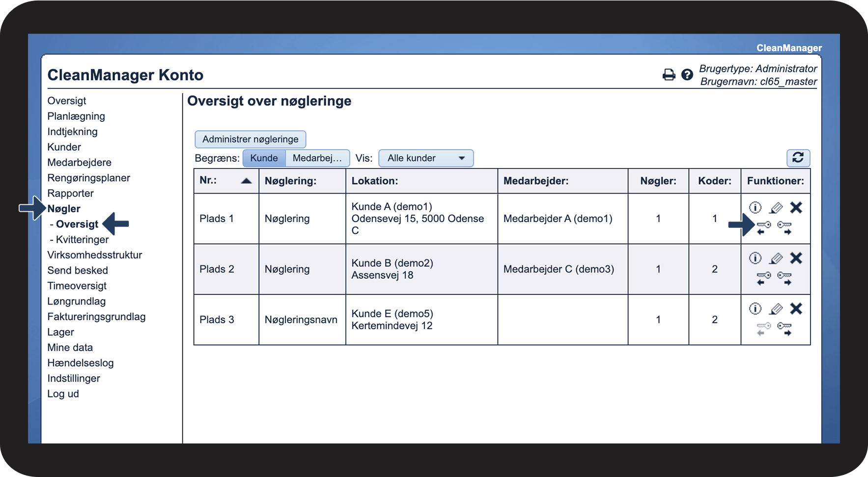Screen dimensions: 868x477
Task: Select Kunde filter toggle
Action: [x=264, y=158]
